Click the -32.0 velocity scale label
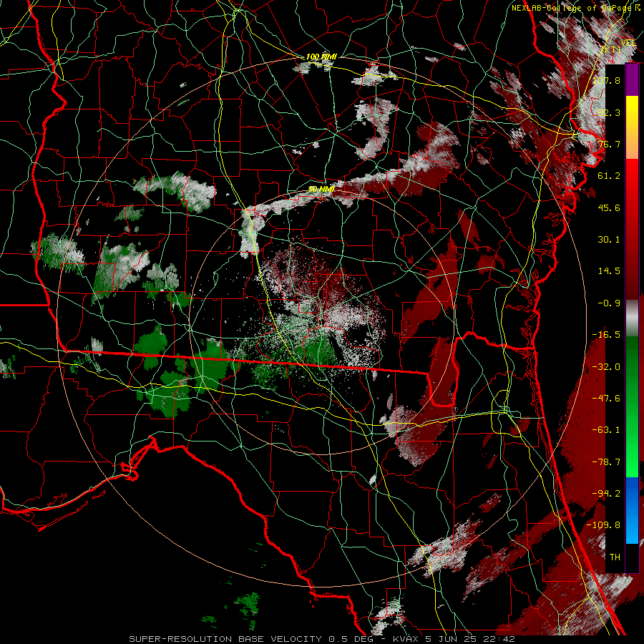Viewport: 644px width, 644px height. click(x=606, y=367)
